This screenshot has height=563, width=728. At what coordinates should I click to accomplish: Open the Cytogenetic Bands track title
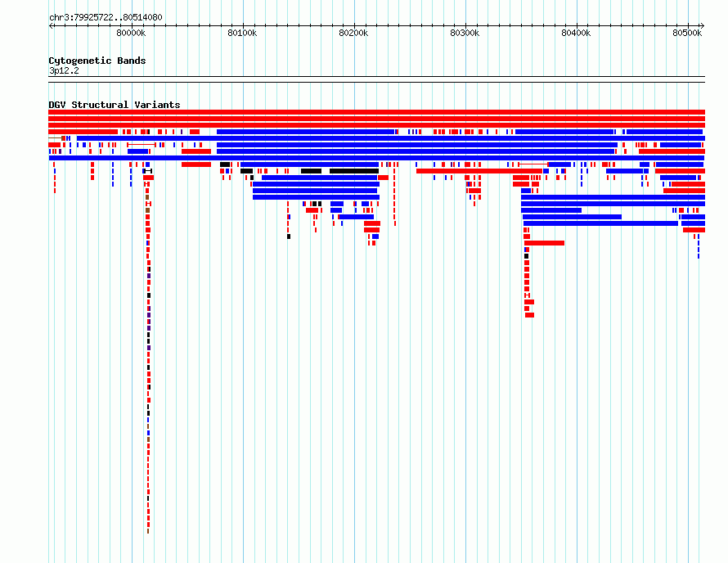click(x=97, y=61)
